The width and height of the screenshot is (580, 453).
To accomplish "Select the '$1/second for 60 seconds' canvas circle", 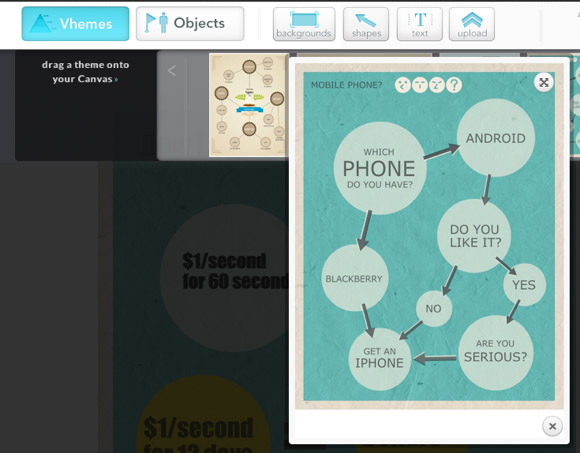I will click(225, 277).
